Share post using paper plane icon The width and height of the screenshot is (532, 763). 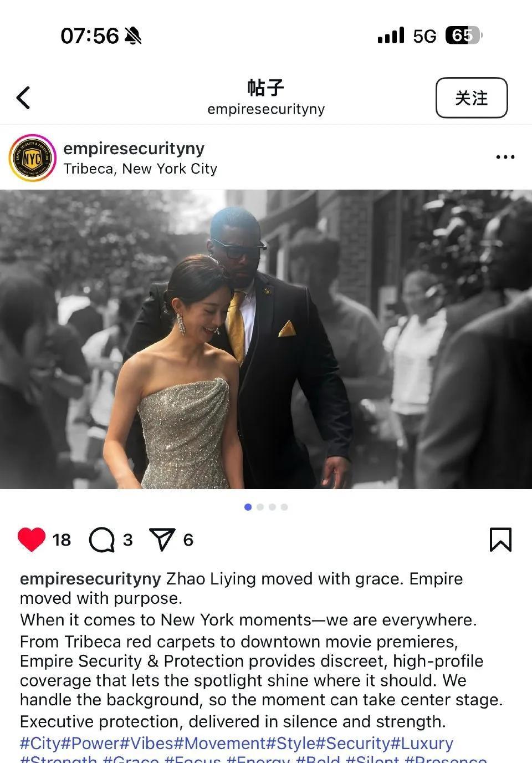tap(162, 540)
